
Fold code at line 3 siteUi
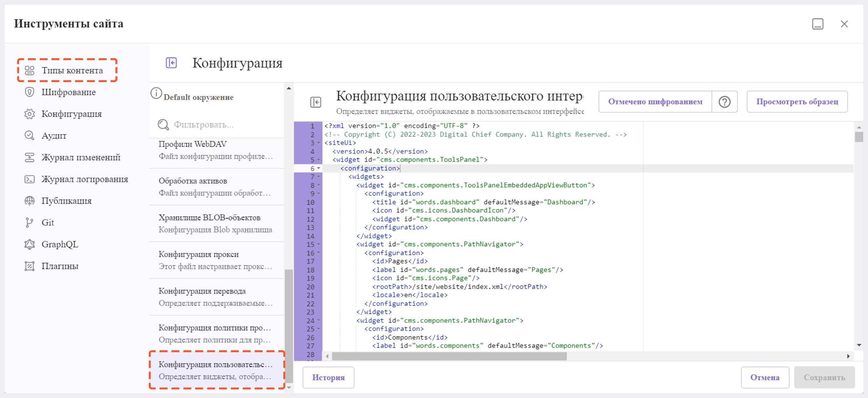[x=318, y=143]
